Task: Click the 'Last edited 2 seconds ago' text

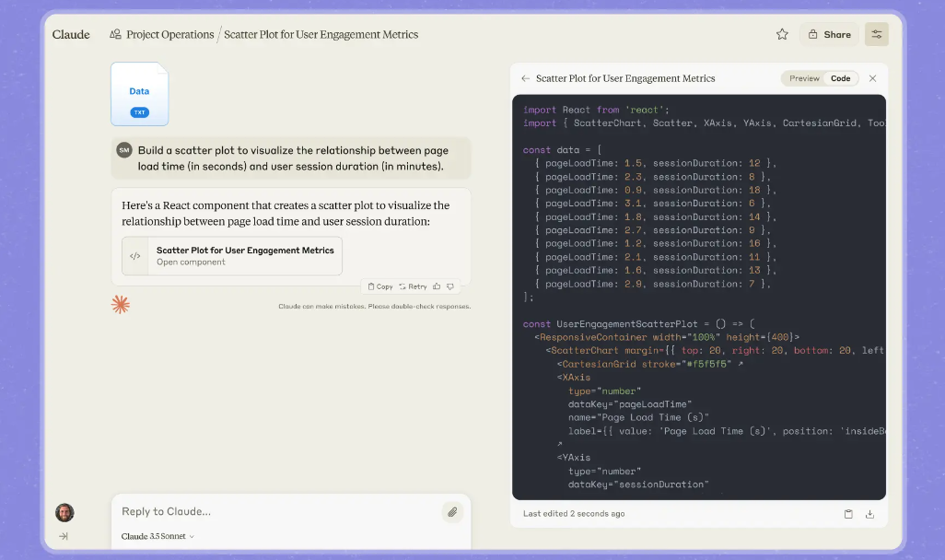Action: pyautogui.click(x=574, y=514)
